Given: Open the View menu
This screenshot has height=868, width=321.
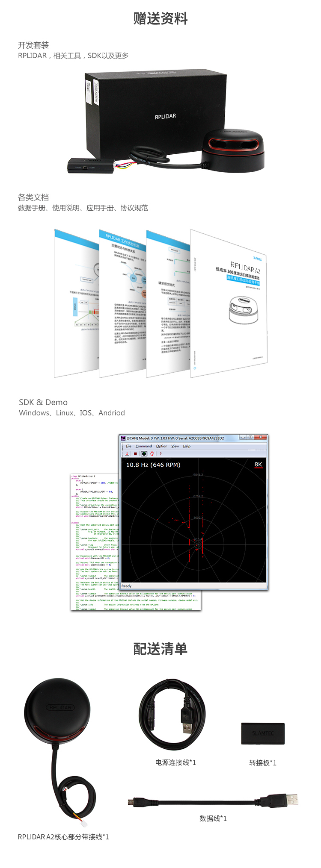Looking at the screenshot, I should (x=175, y=446).
